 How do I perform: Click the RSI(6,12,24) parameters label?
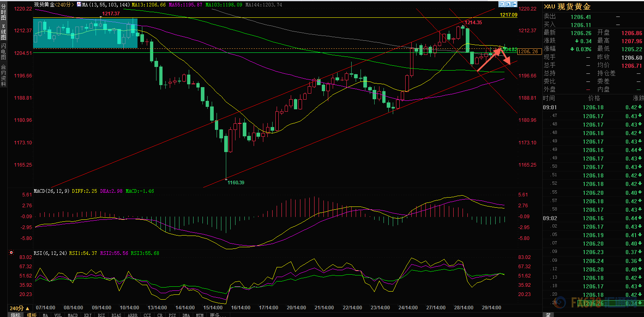coord(50,253)
